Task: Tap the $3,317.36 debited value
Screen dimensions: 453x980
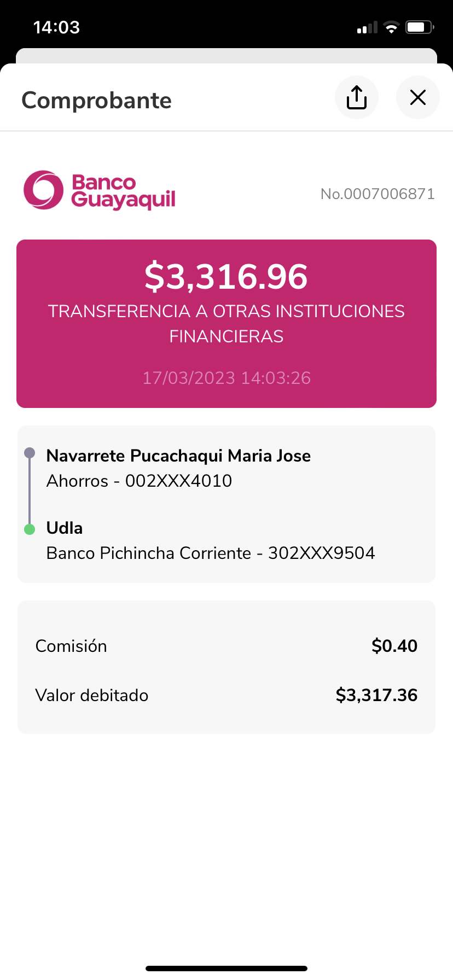Action: point(376,695)
